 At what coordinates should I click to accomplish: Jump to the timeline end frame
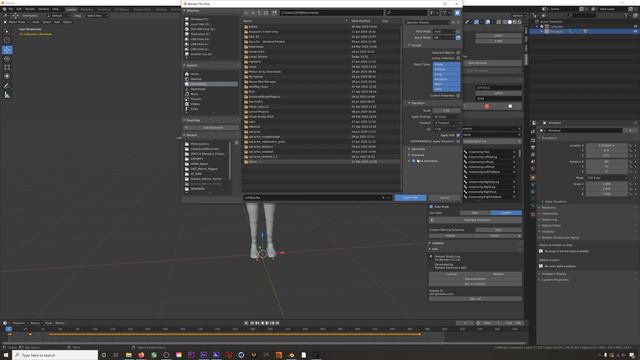click(278, 323)
